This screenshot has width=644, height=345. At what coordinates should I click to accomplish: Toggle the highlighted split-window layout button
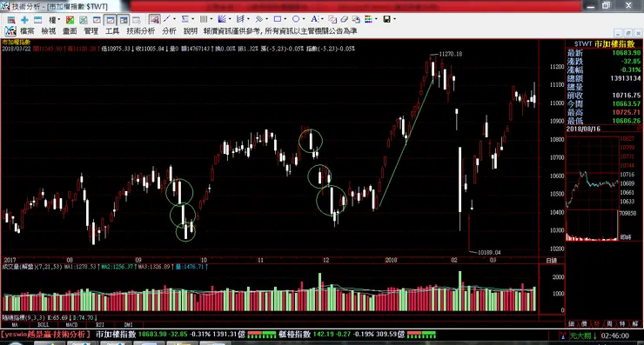pos(124,20)
